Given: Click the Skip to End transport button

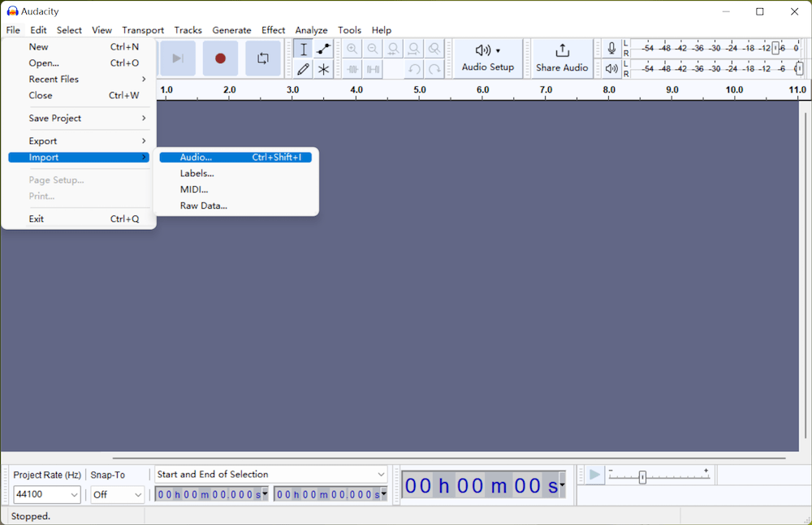Looking at the screenshot, I should (x=178, y=58).
